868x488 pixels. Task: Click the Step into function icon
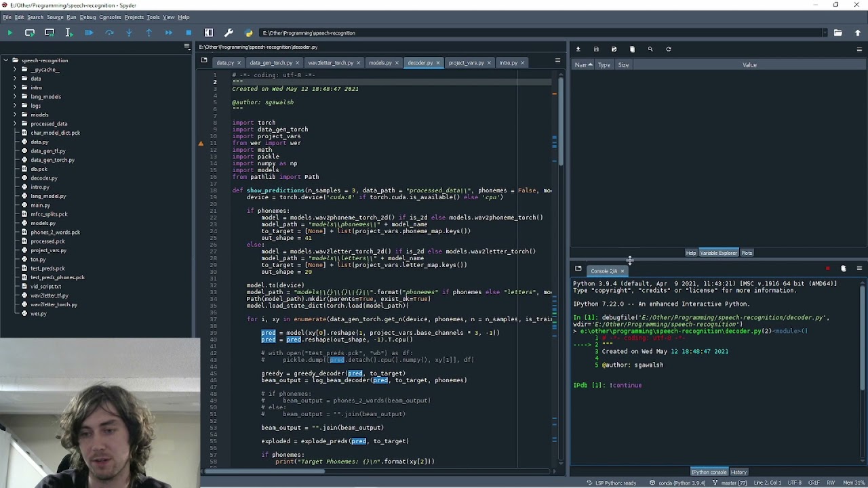click(x=129, y=33)
